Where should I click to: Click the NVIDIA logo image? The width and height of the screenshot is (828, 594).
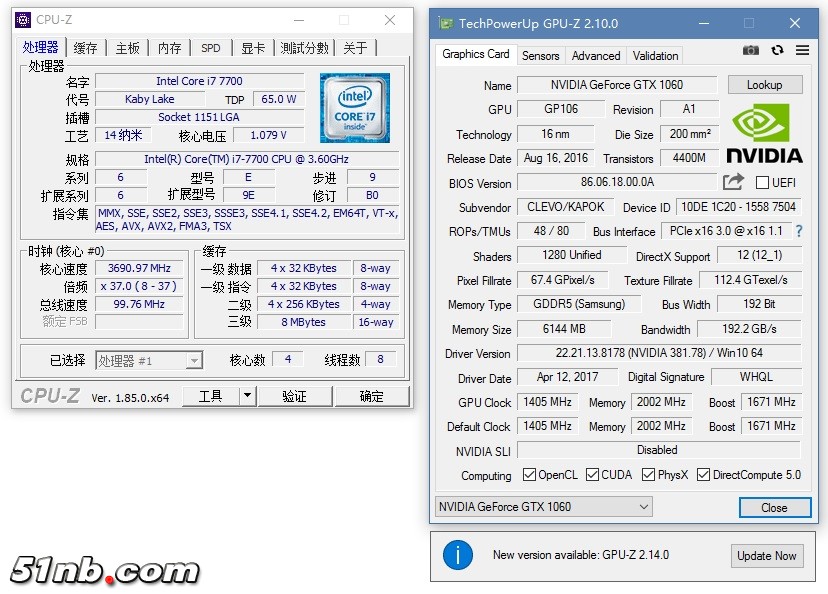764,133
